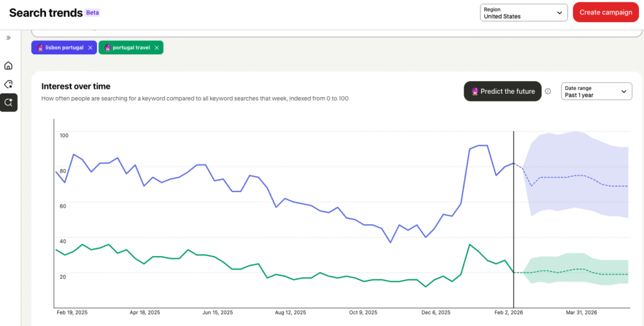Remove the 'lisbon portugal' keyword chip
The image size is (644, 326).
pyautogui.click(x=90, y=48)
